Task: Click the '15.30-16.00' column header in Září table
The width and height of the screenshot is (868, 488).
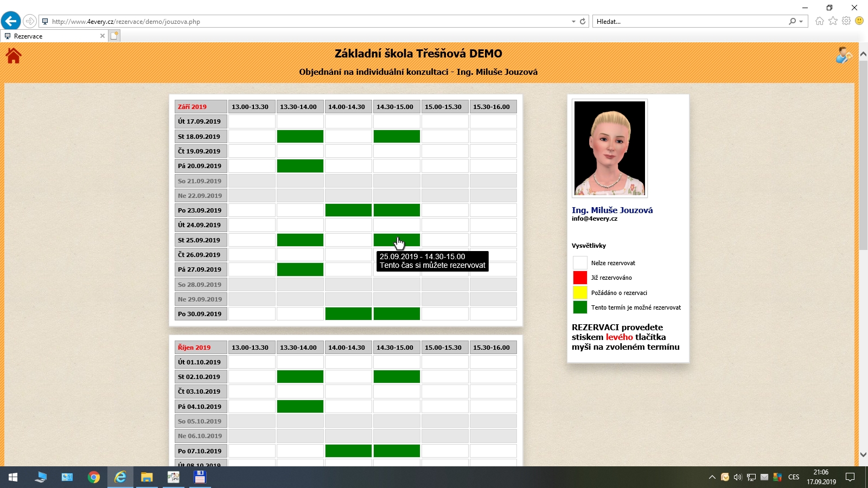Action: (493, 107)
